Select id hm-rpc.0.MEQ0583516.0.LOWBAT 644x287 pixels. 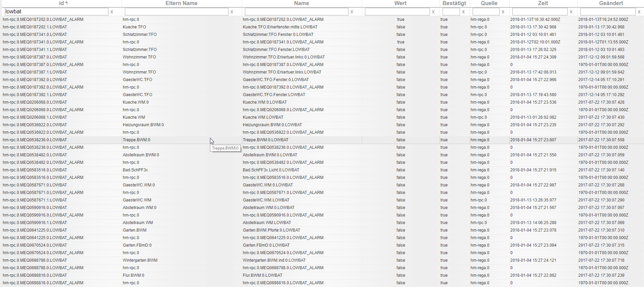35,170
